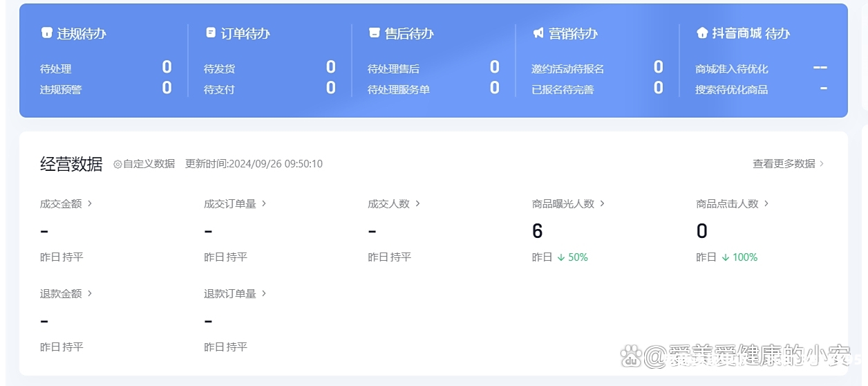Image resolution: width=868 pixels, height=386 pixels.
Task: Click the 违规待办 shield icon
Action: coord(46,33)
